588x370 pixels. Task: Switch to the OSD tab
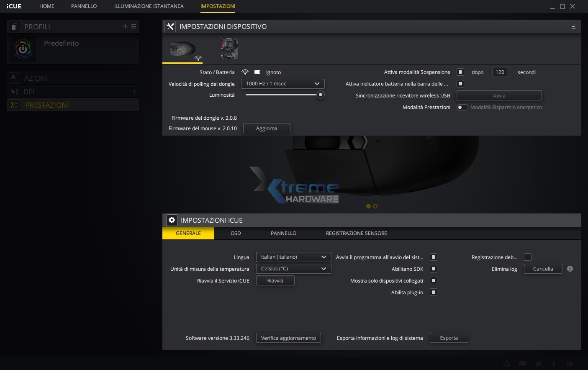point(236,233)
